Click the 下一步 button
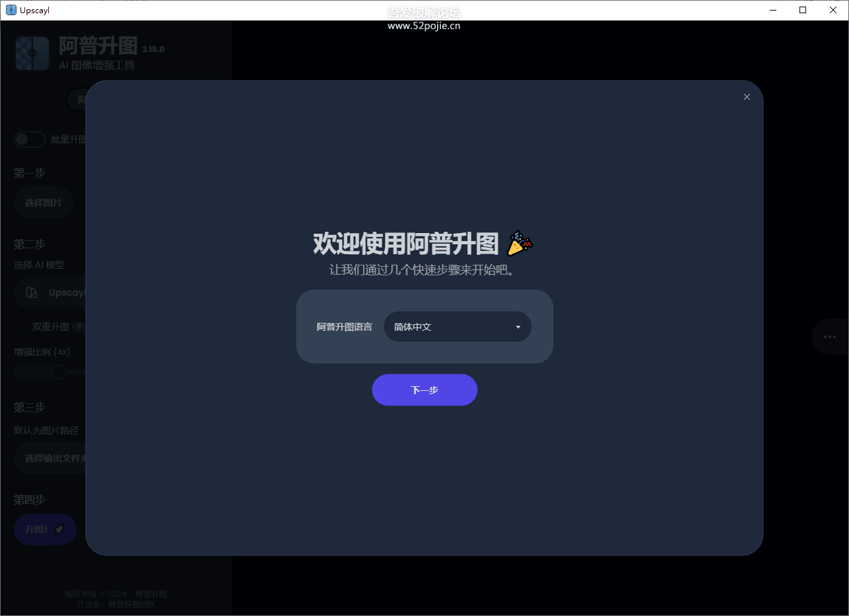This screenshot has height=616, width=849. [x=424, y=390]
